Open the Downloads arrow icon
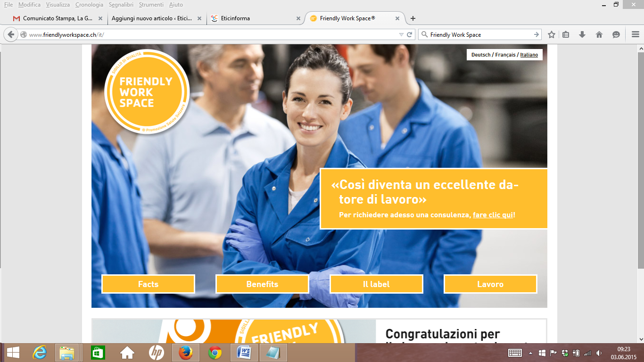The width and height of the screenshot is (644, 362). 582,34
